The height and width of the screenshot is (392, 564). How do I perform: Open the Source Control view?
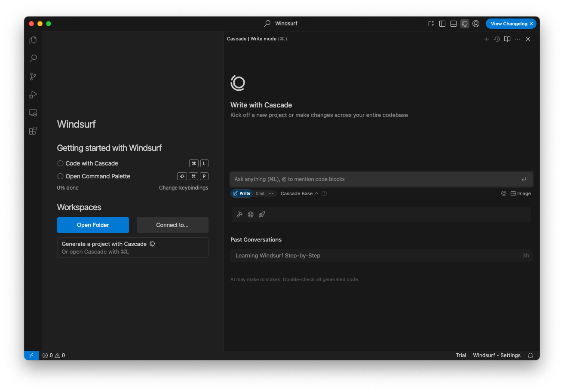[33, 77]
